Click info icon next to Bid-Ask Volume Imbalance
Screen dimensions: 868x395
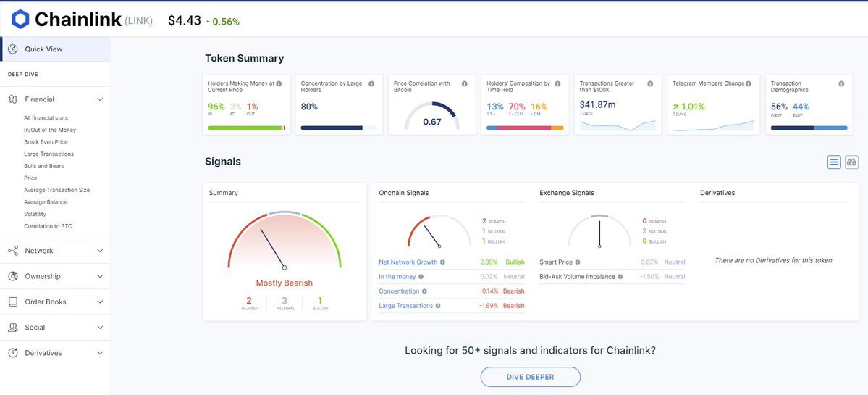[x=620, y=276]
